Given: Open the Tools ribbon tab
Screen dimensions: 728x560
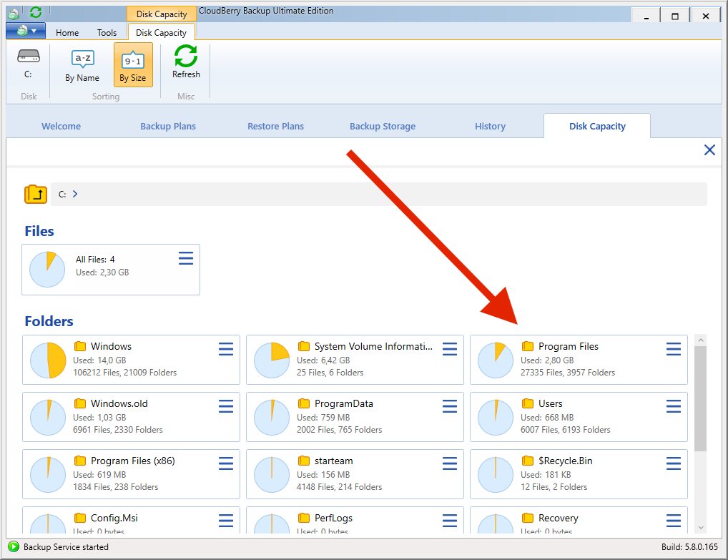Looking at the screenshot, I should [107, 32].
